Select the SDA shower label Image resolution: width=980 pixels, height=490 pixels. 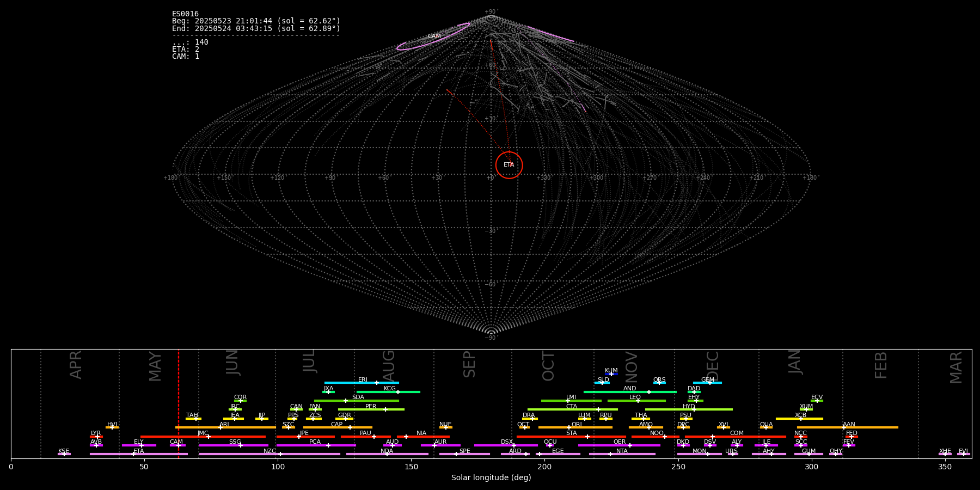click(x=358, y=397)
